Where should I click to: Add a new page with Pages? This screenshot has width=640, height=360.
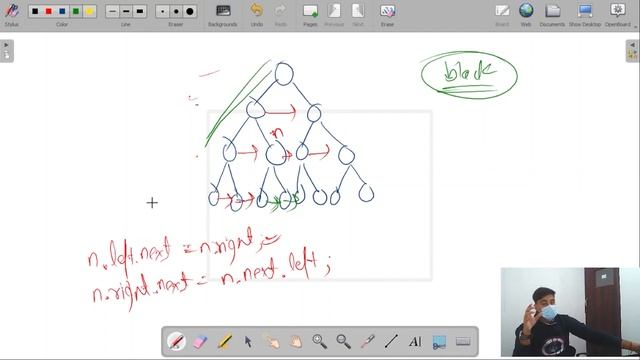pos(310,15)
